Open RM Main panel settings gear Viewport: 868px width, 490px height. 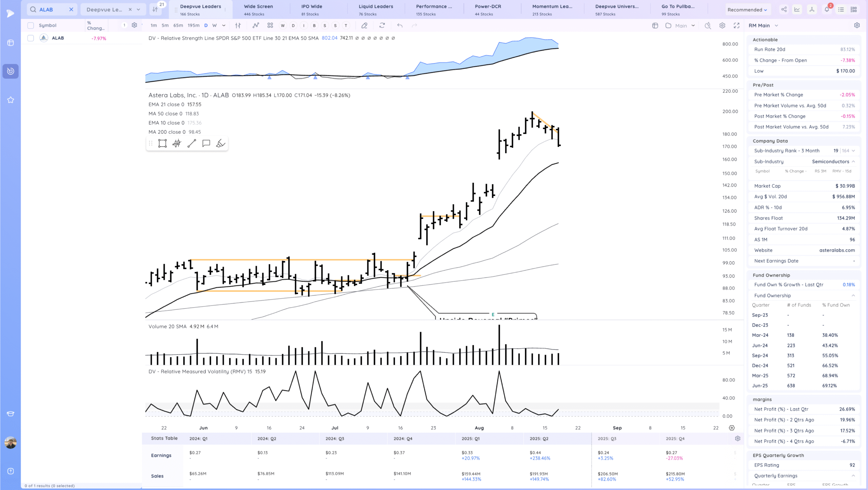(857, 25)
